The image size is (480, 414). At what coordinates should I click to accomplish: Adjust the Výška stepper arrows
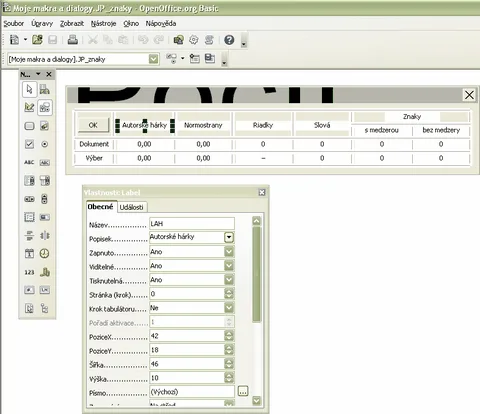click(229, 378)
